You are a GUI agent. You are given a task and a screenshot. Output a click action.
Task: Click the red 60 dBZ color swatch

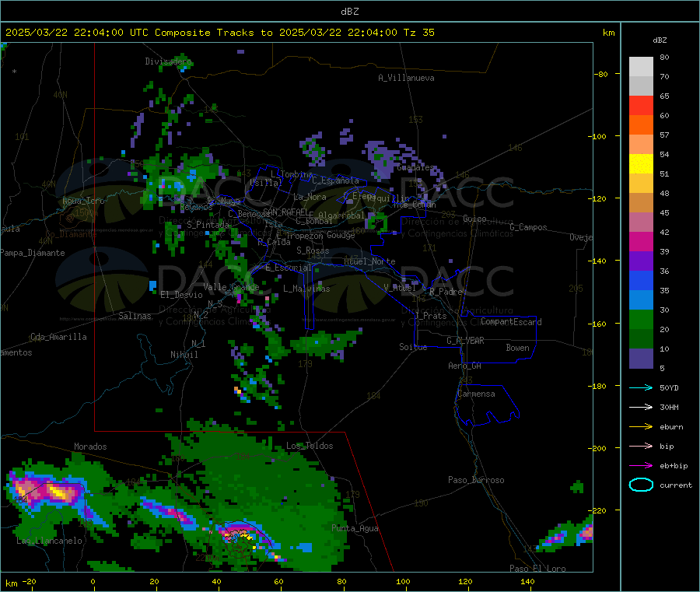pos(641,105)
